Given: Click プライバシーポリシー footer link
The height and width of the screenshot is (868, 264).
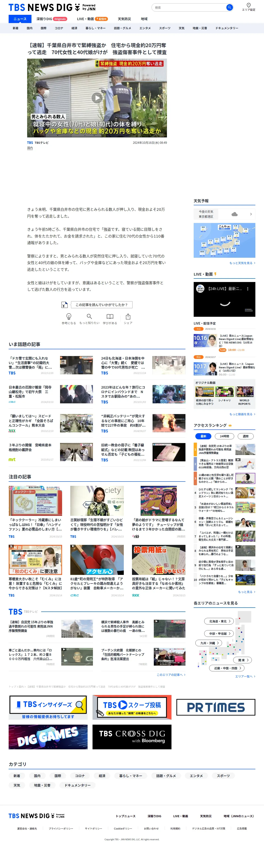Looking at the screenshot, I should 61,828.
